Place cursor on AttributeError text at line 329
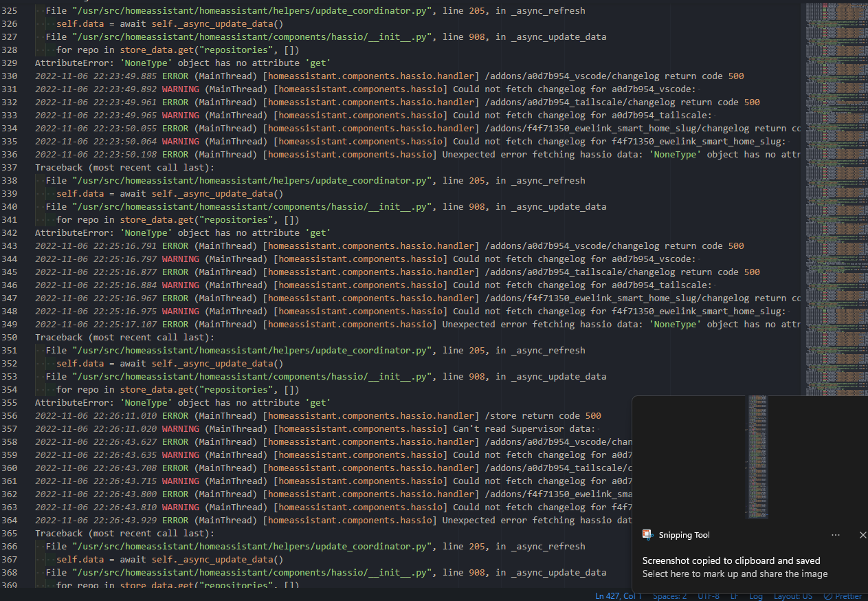The height and width of the screenshot is (601, 868). click(x=183, y=63)
